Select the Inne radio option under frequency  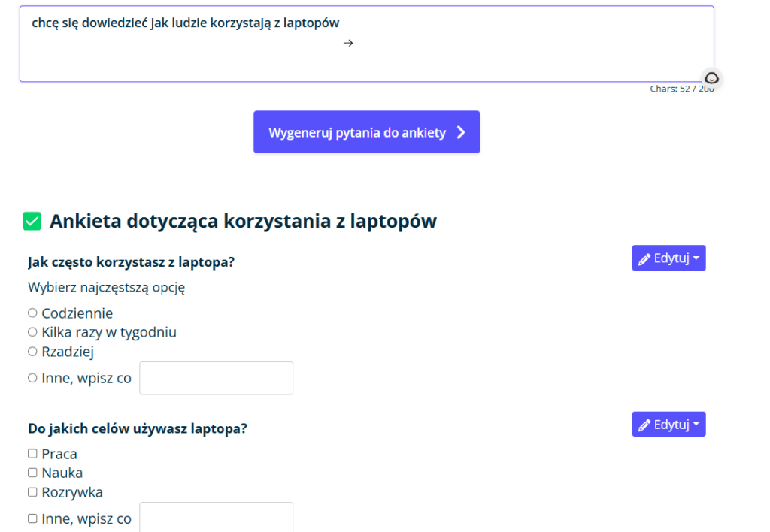click(x=32, y=378)
